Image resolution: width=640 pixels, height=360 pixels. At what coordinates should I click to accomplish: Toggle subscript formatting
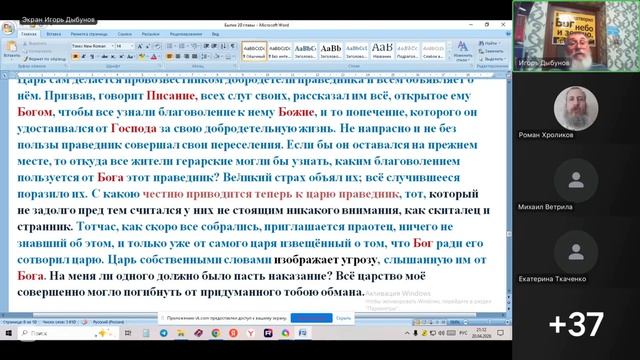113,56
